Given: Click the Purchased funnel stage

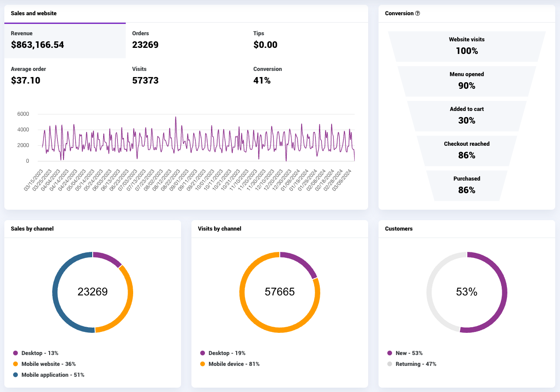Looking at the screenshot, I should [x=466, y=185].
